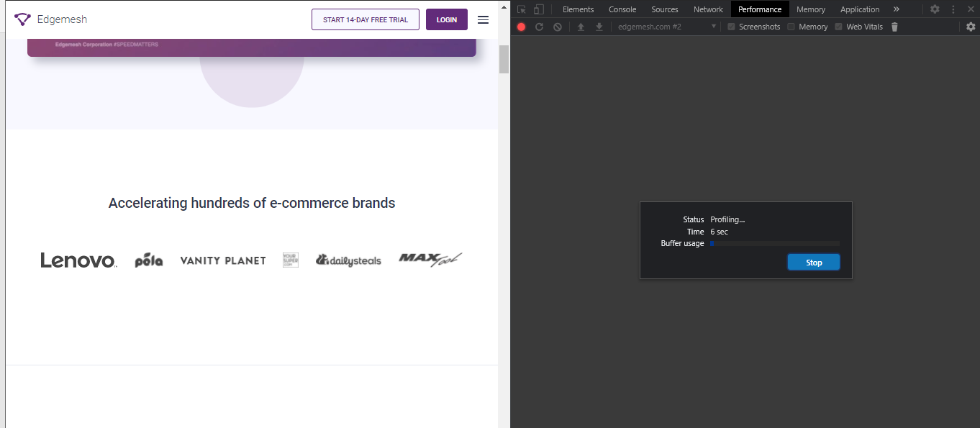980x428 pixels.
Task: Click the Login button
Action: [447, 19]
